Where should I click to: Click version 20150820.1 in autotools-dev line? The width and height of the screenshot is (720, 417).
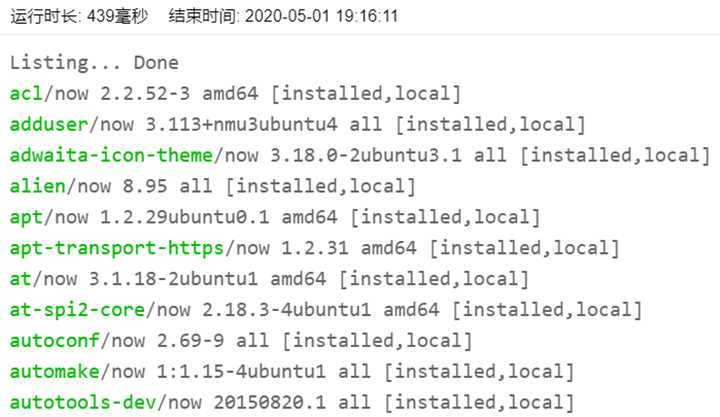point(270,402)
